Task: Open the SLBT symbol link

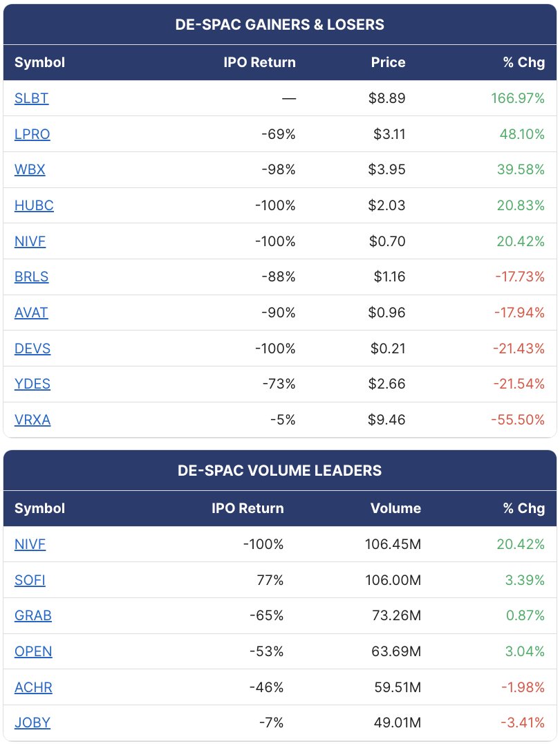Action: [31, 98]
